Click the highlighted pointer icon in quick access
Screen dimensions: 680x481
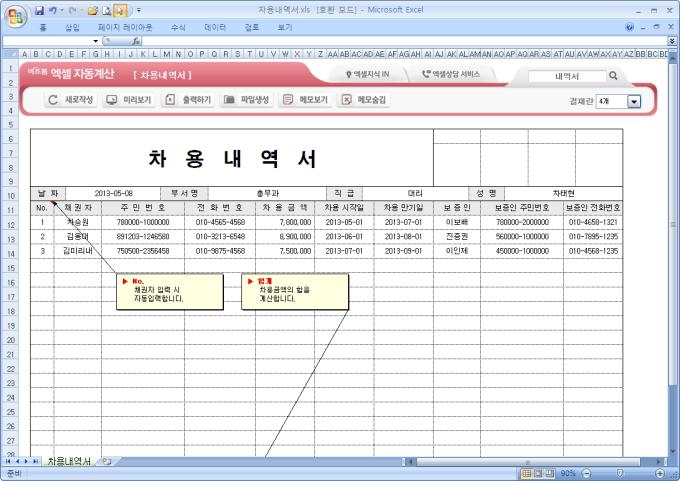pyautogui.click(x=121, y=10)
